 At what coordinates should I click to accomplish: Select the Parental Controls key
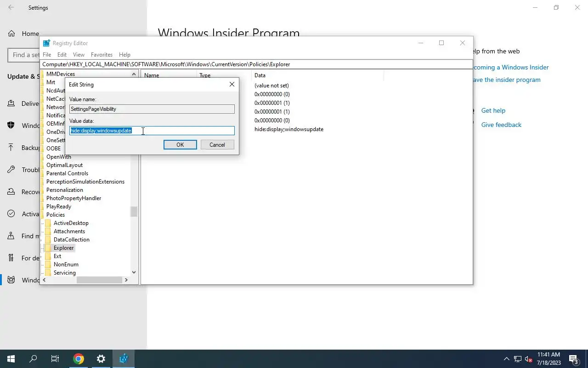coord(67,173)
